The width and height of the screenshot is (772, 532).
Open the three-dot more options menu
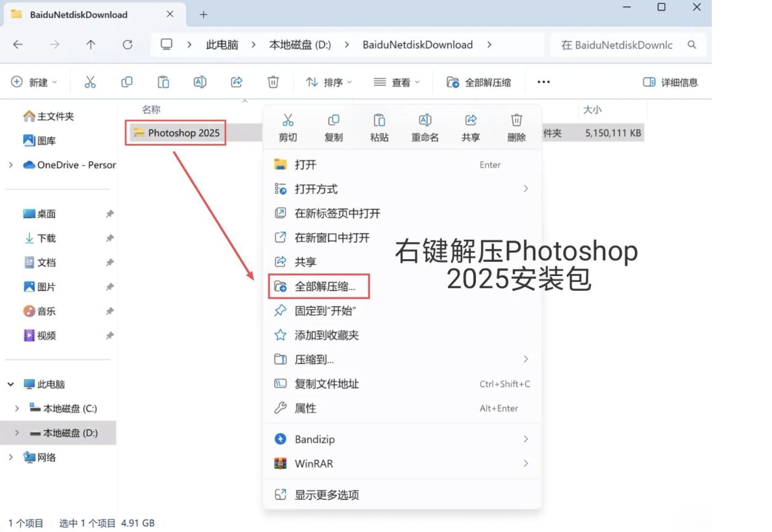pyautogui.click(x=544, y=82)
